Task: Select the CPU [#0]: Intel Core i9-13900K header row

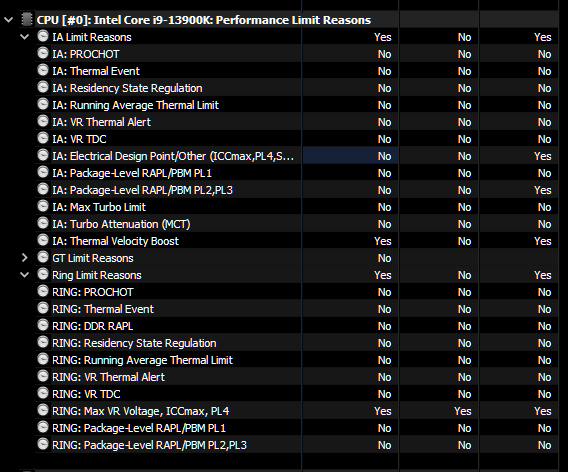Action: [204, 20]
